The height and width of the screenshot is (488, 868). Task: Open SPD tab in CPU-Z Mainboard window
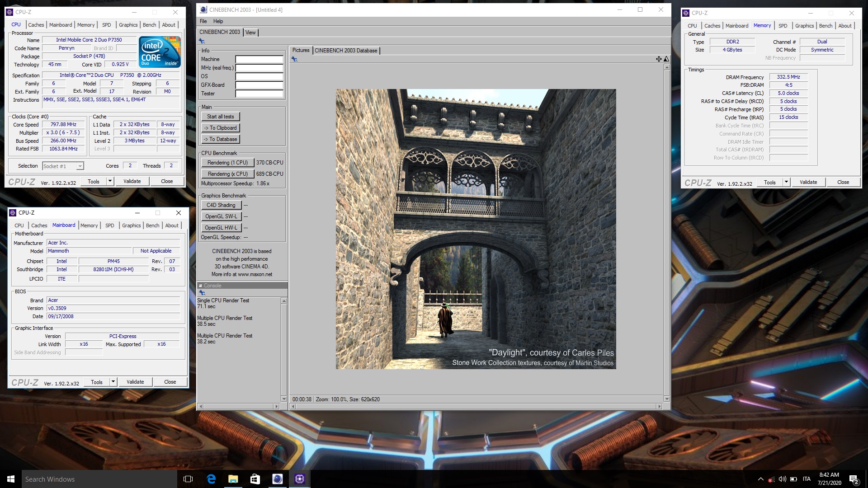(110, 225)
